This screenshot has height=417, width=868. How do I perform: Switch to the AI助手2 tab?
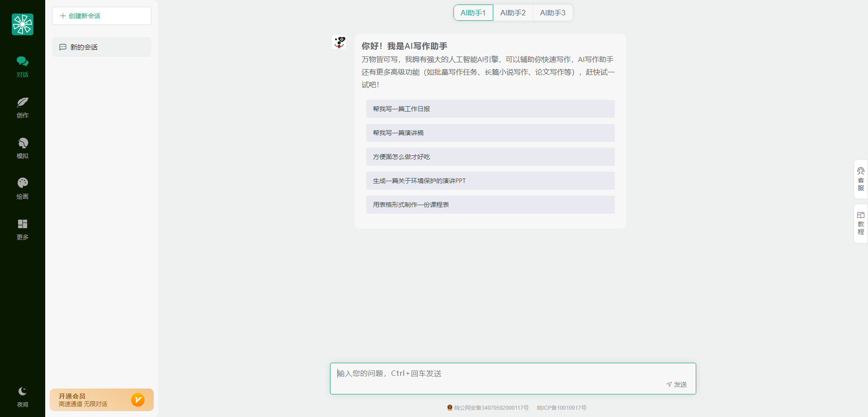click(x=513, y=13)
